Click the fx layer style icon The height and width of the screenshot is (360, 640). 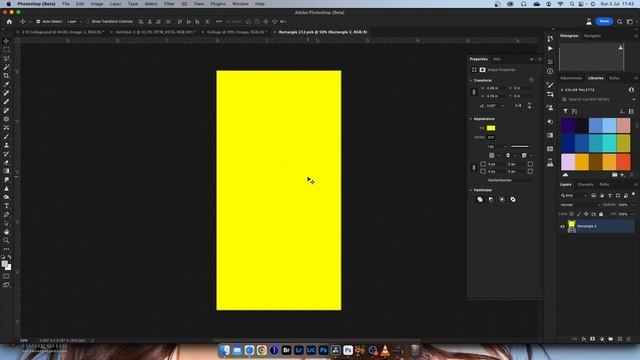click(x=584, y=339)
